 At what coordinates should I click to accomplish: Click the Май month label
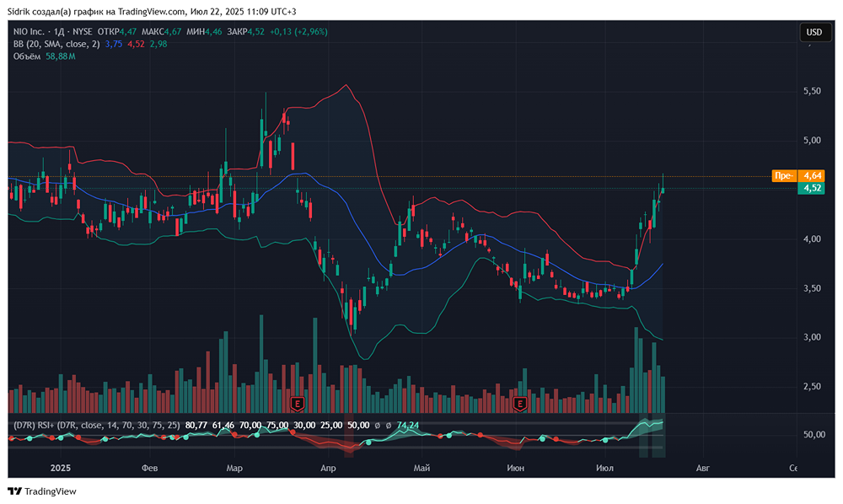[x=421, y=468]
